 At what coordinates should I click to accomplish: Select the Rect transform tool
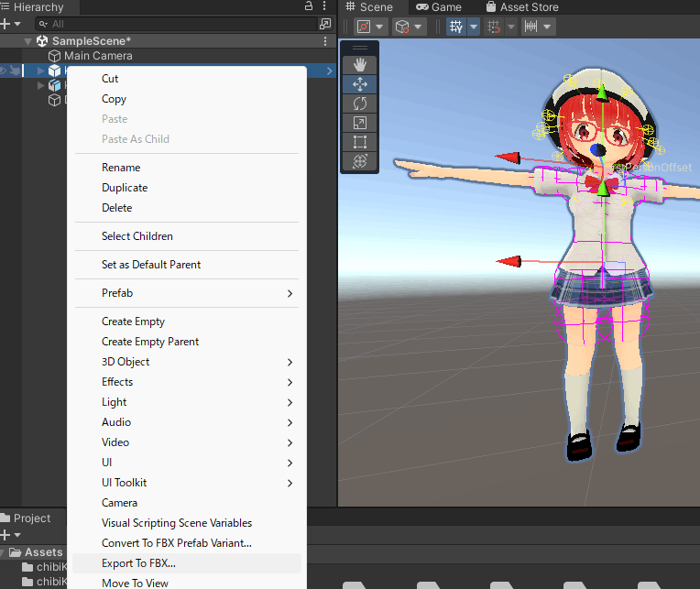click(360, 142)
